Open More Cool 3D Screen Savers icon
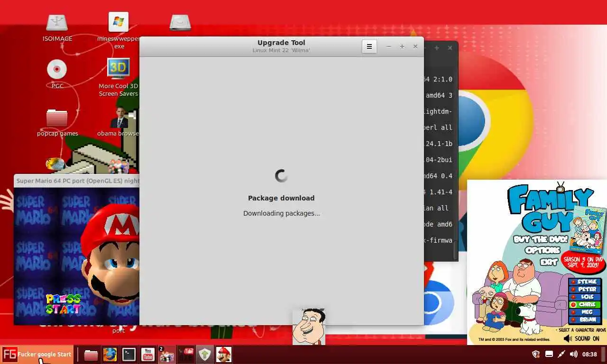Screen dimensions: 607x364 [x=119, y=77]
